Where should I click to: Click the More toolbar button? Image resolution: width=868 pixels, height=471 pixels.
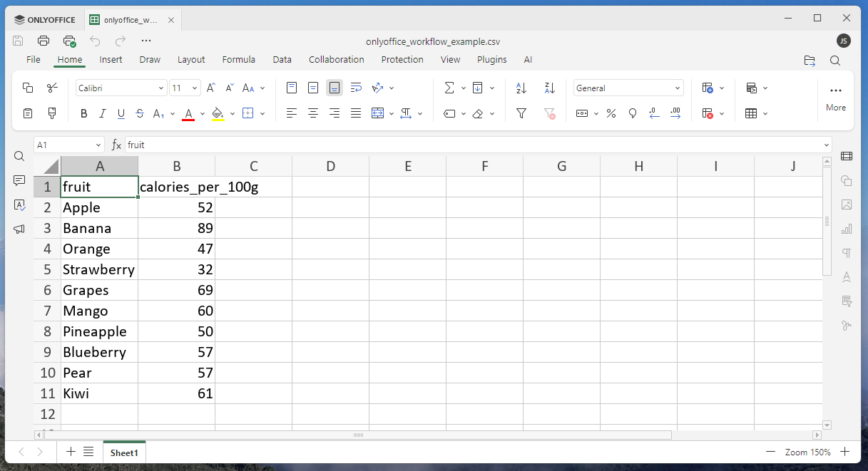(835, 97)
